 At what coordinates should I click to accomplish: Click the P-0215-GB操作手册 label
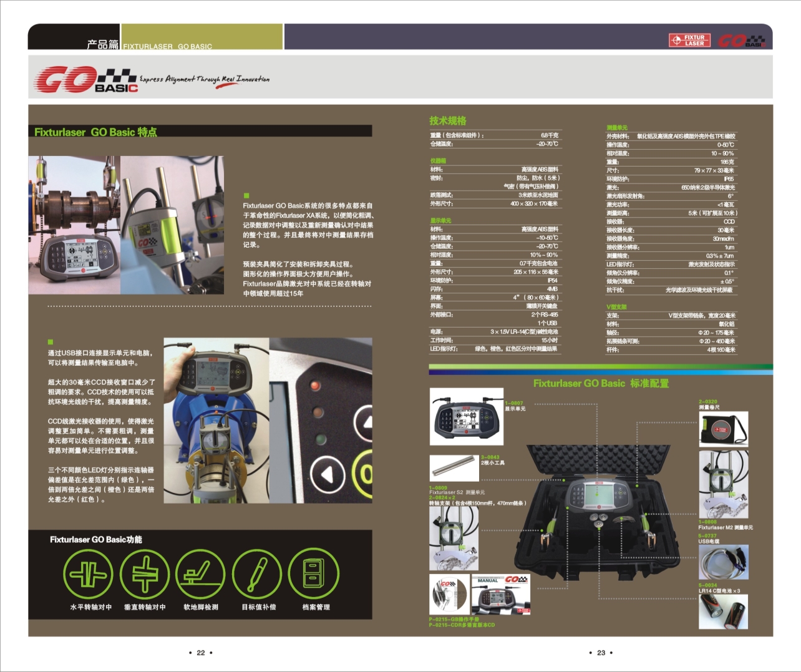tap(454, 619)
